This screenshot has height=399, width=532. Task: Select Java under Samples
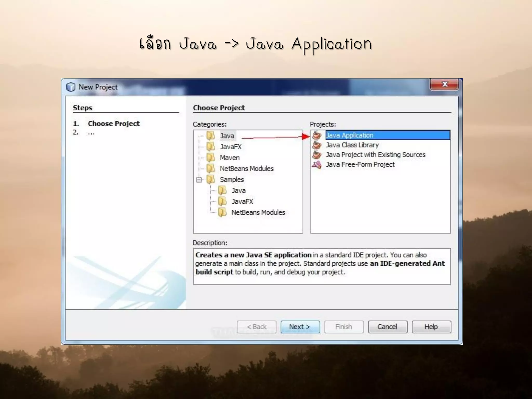pos(238,190)
